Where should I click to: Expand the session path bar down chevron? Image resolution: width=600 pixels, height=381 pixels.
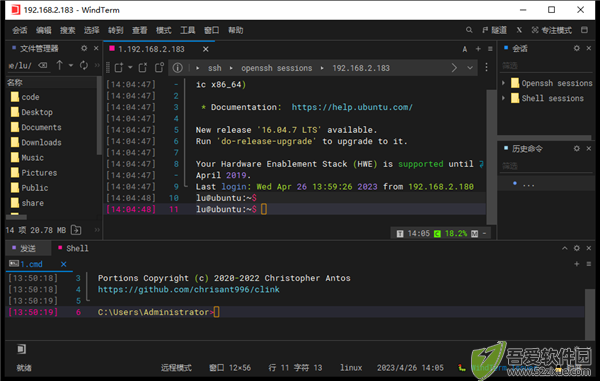click(x=470, y=68)
